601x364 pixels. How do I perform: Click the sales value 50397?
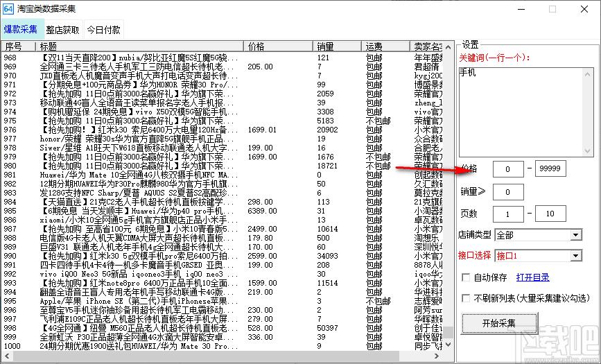(327, 328)
